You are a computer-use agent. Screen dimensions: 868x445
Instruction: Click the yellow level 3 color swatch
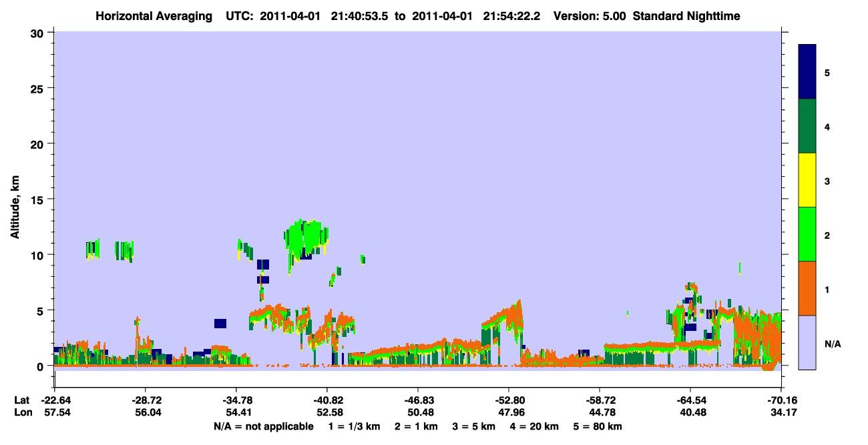[807, 180]
